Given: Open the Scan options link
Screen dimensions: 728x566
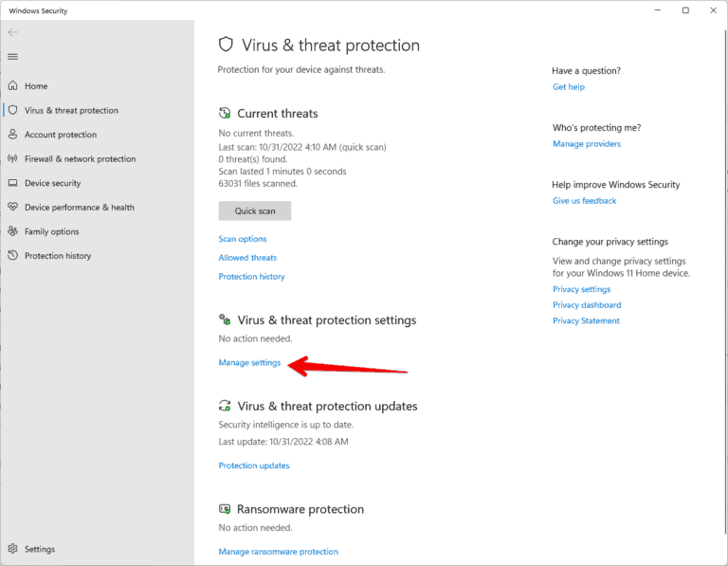Looking at the screenshot, I should pyautogui.click(x=243, y=239).
